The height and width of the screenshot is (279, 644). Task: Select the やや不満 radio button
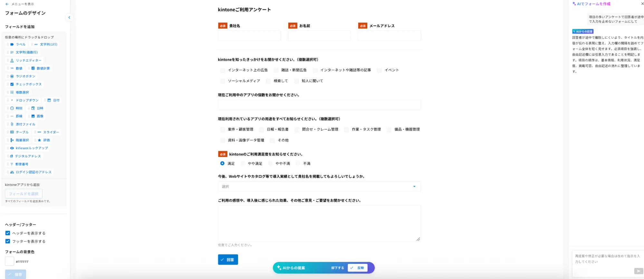coord(270,163)
